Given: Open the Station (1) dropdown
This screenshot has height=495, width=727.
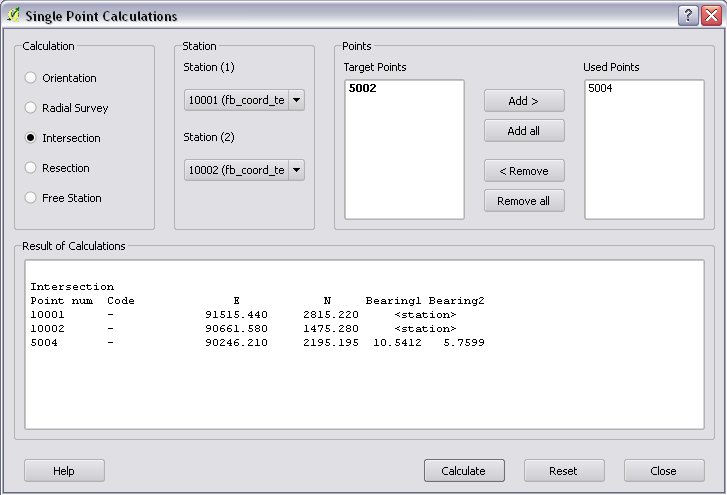Looking at the screenshot, I should pyautogui.click(x=244, y=100).
